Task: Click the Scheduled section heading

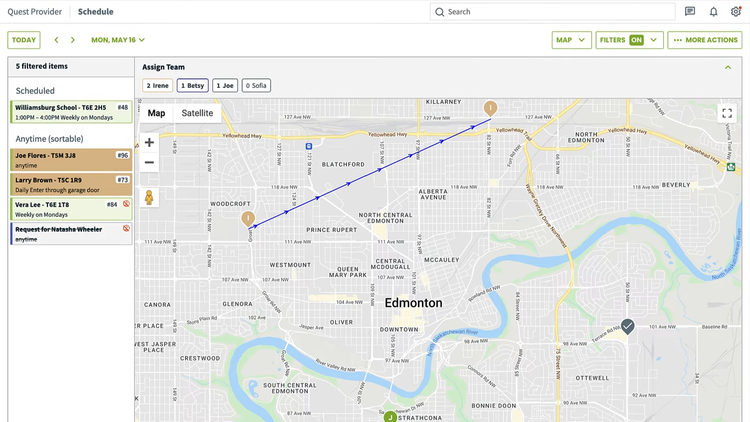Action: tap(35, 90)
